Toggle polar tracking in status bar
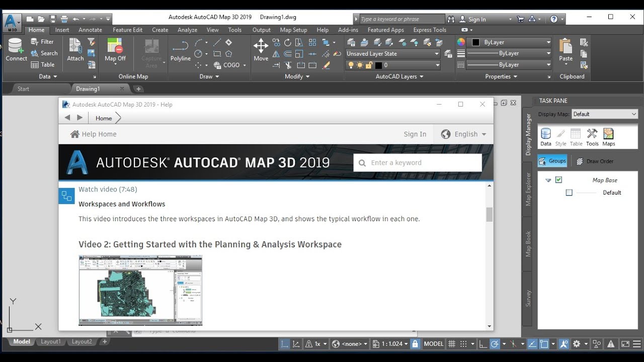The width and height of the screenshot is (644, 362). coord(495,344)
